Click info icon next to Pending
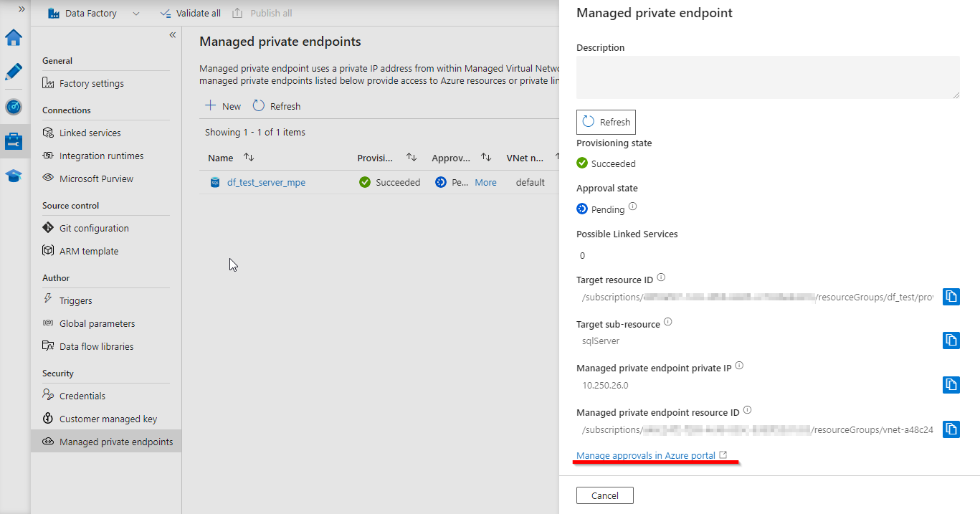 632,207
